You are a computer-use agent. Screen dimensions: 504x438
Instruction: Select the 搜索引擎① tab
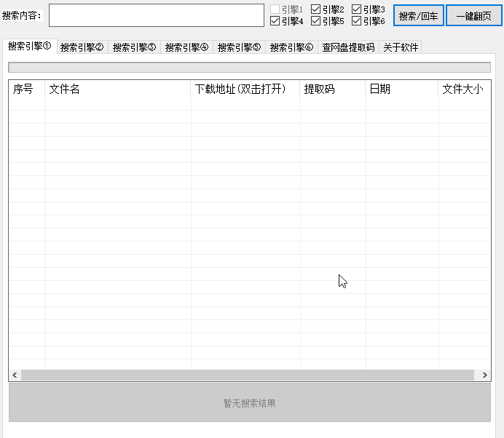30,47
